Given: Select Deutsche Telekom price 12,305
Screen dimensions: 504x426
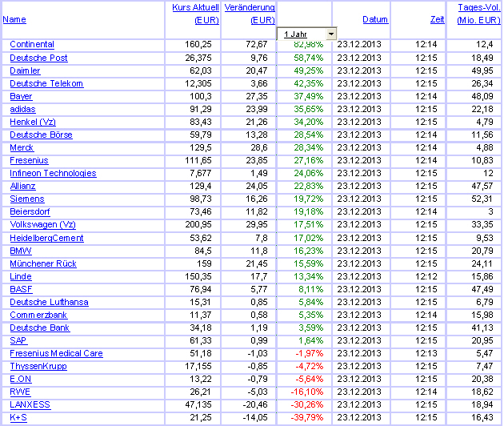Looking at the screenshot, I should coord(198,83).
